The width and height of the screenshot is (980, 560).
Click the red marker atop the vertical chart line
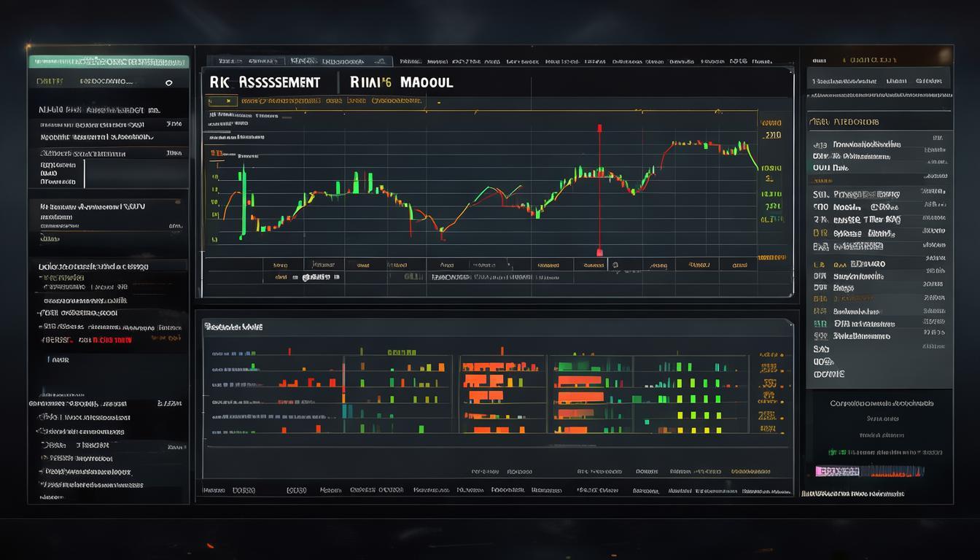pos(599,128)
